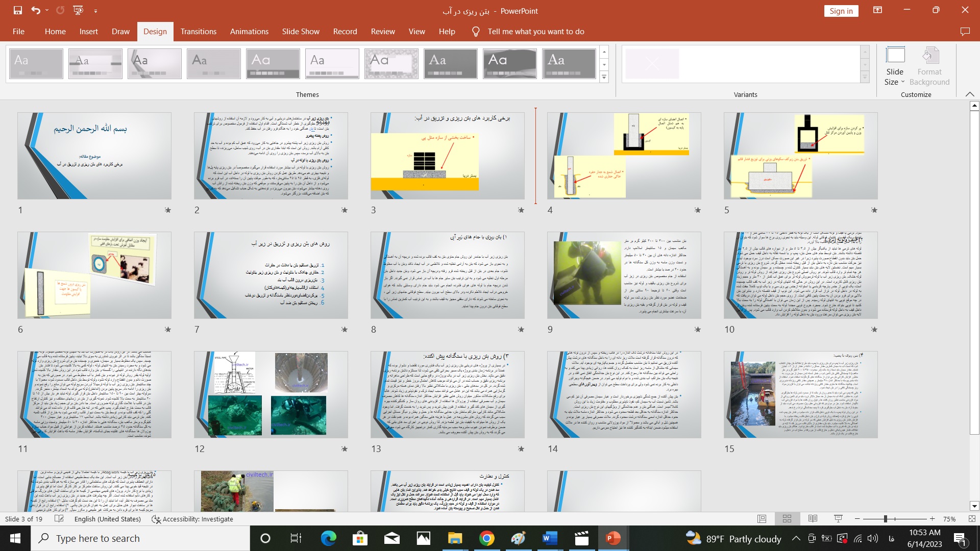Apply the first theme in Themes gallery
Viewport: 980px width, 551px height.
tap(36, 63)
